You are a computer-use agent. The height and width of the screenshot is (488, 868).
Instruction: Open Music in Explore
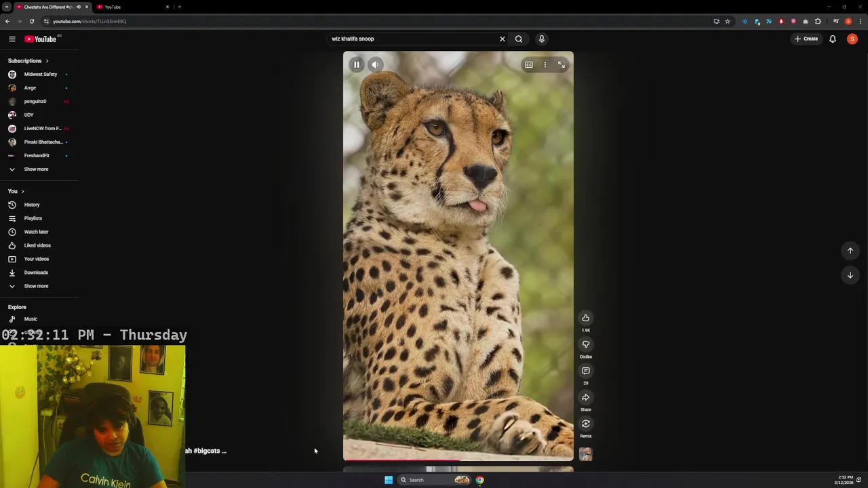[31, 319]
